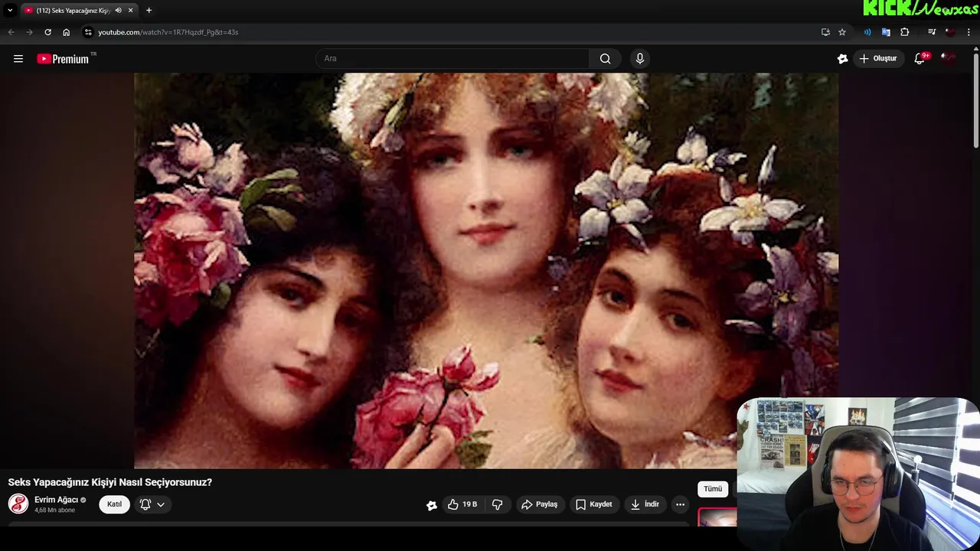Focus the Ara search field
The image size is (980, 551).
coord(452,59)
